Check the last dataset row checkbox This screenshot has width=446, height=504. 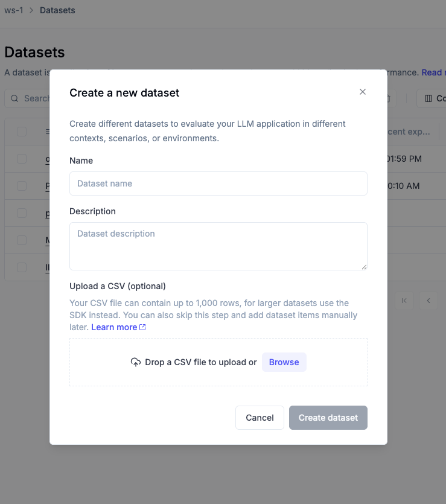coord(22,267)
